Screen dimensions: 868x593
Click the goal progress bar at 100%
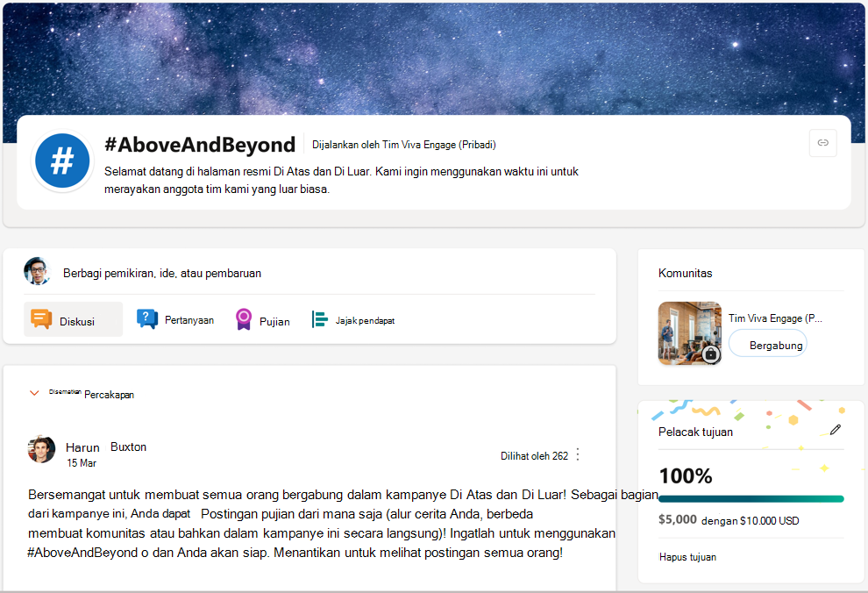pos(751,499)
